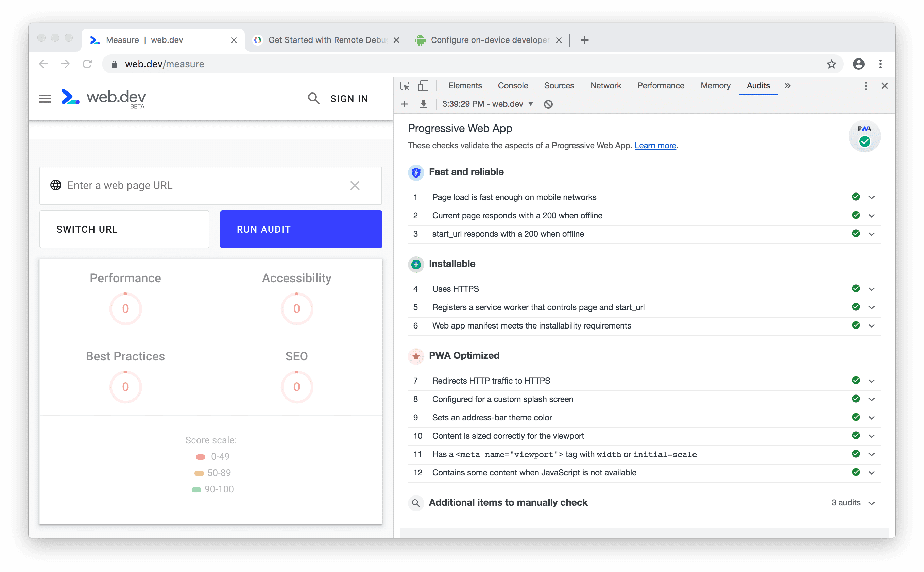Click Learn more link in PWA section

pos(654,145)
